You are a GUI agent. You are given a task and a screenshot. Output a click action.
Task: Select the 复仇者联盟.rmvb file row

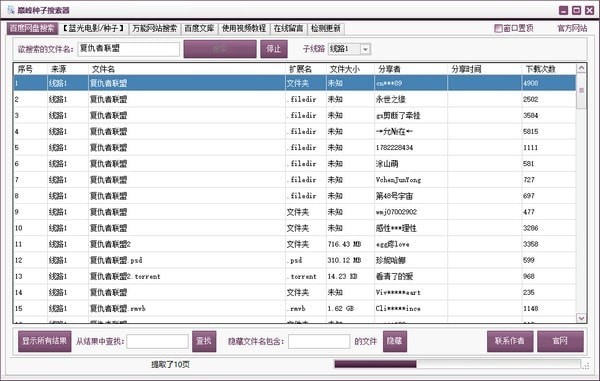pyautogui.click(x=294, y=308)
